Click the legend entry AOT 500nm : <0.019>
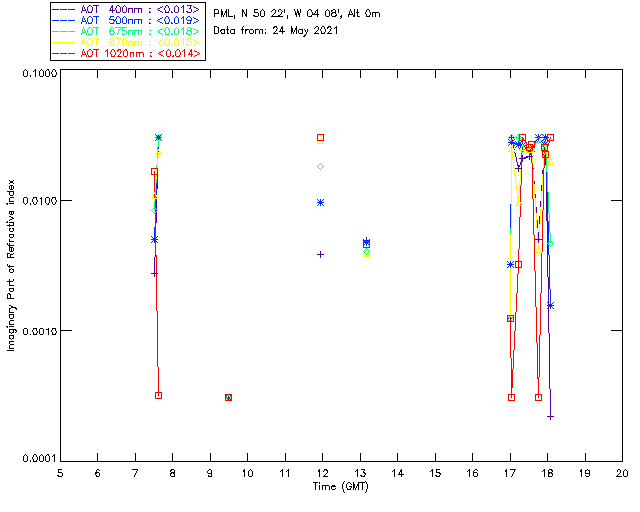Image resolution: width=640 pixels, height=512 pixels. click(x=128, y=20)
